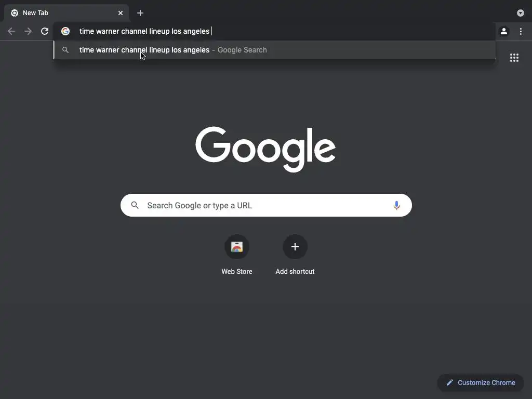The width and height of the screenshot is (532, 399).
Task: Select the New Tab browser tab
Action: click(x=66, y=13)
